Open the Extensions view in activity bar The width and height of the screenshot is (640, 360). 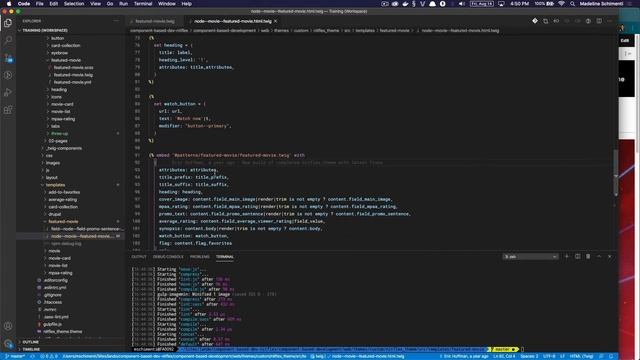(8, 110)
